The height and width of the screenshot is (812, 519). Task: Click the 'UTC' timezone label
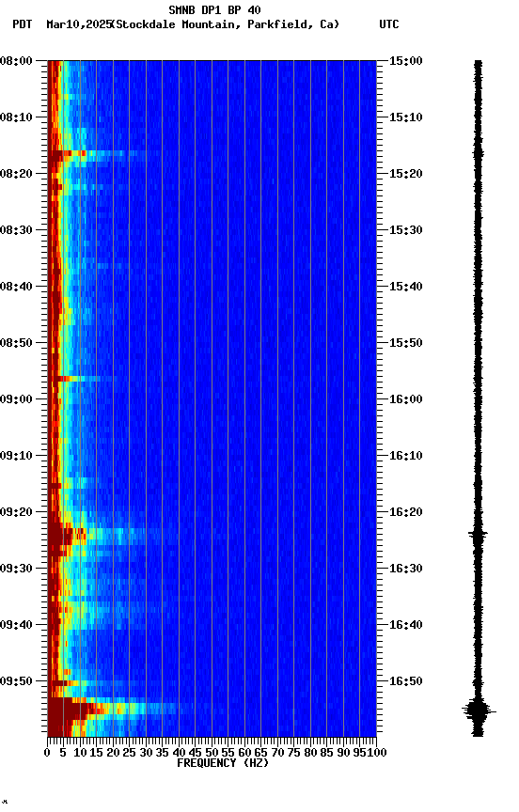(389, 24)
